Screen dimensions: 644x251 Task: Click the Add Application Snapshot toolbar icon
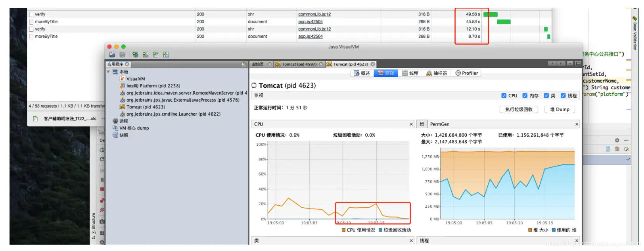point(166,54)
